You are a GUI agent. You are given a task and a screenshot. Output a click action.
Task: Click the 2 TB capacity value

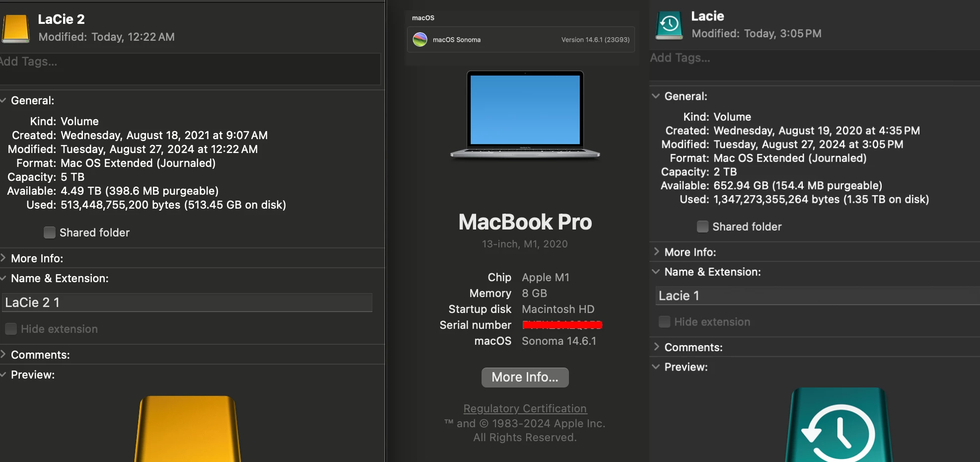(x=725, y=172)
